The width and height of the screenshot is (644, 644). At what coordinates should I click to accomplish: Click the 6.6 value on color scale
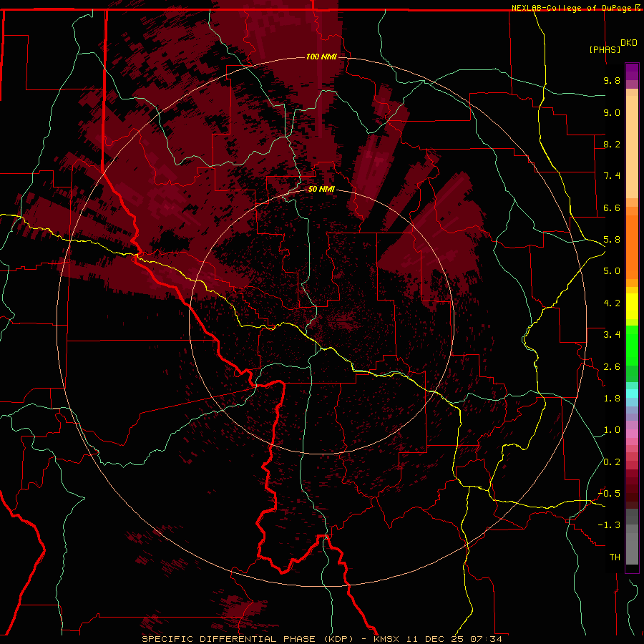pos(612,208)
